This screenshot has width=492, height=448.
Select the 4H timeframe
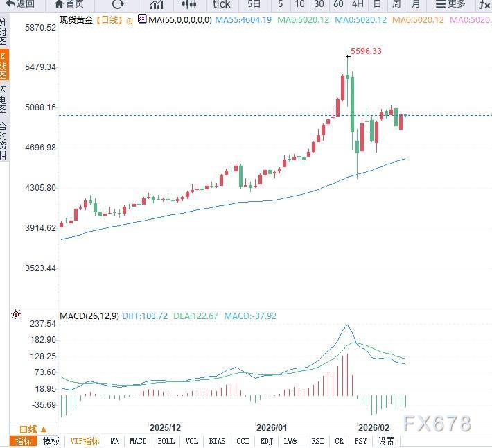click(x=358, y=3)
